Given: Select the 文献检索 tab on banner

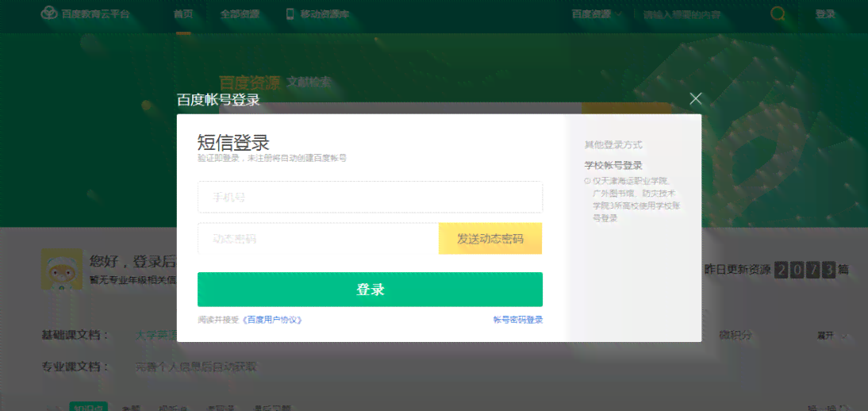Looking at the screenshot, I should pyautogui.click(x=309, y=82).
